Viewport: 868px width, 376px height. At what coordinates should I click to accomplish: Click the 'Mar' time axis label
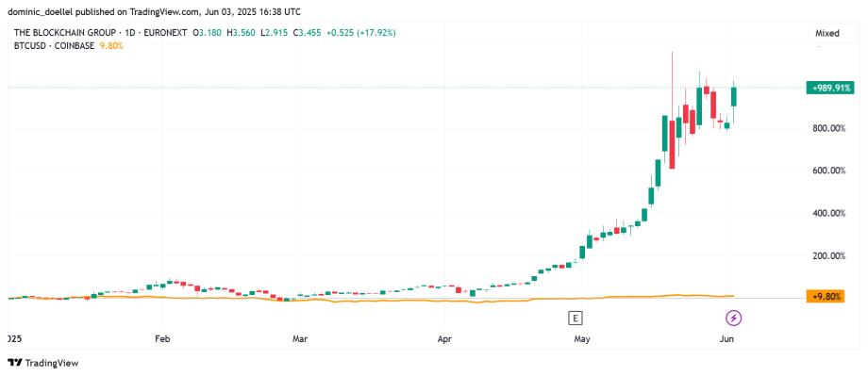[x=300, y=338]
